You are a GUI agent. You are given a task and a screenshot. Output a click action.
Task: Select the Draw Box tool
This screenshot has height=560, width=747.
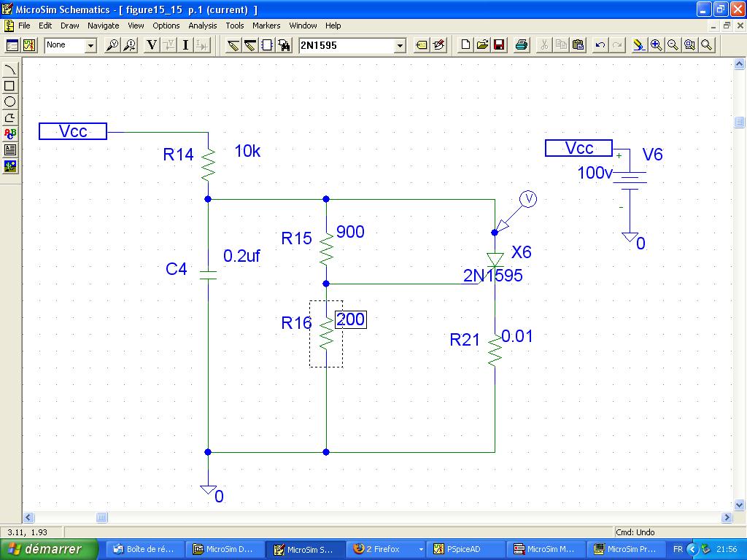click(x=9, y=86)
